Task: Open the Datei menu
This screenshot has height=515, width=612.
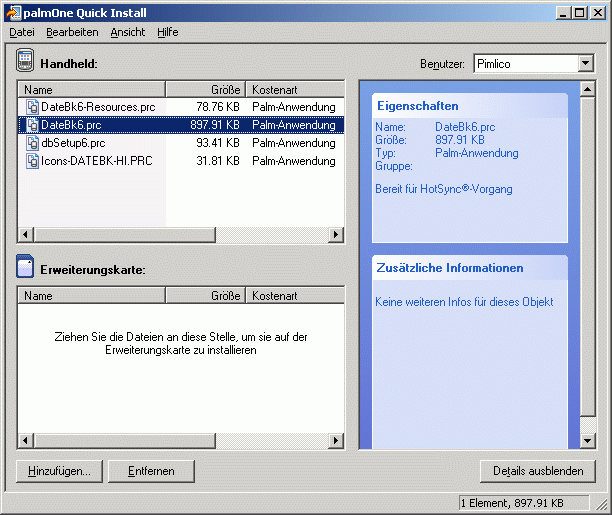Action: 22,32
